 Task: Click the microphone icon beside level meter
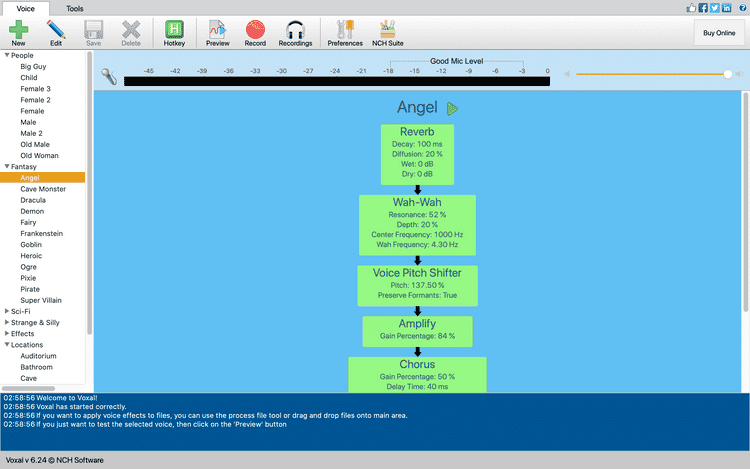(x=109, y=78)
